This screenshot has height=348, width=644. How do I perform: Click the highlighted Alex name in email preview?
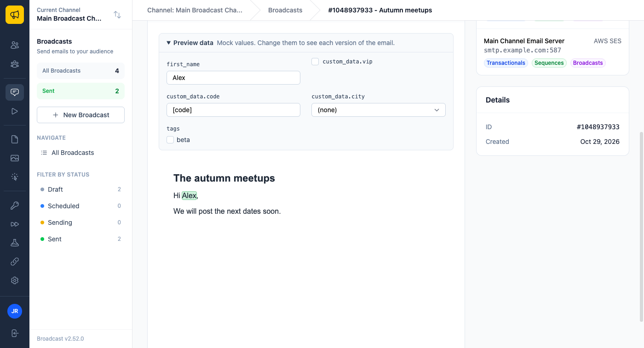point(189,195)
